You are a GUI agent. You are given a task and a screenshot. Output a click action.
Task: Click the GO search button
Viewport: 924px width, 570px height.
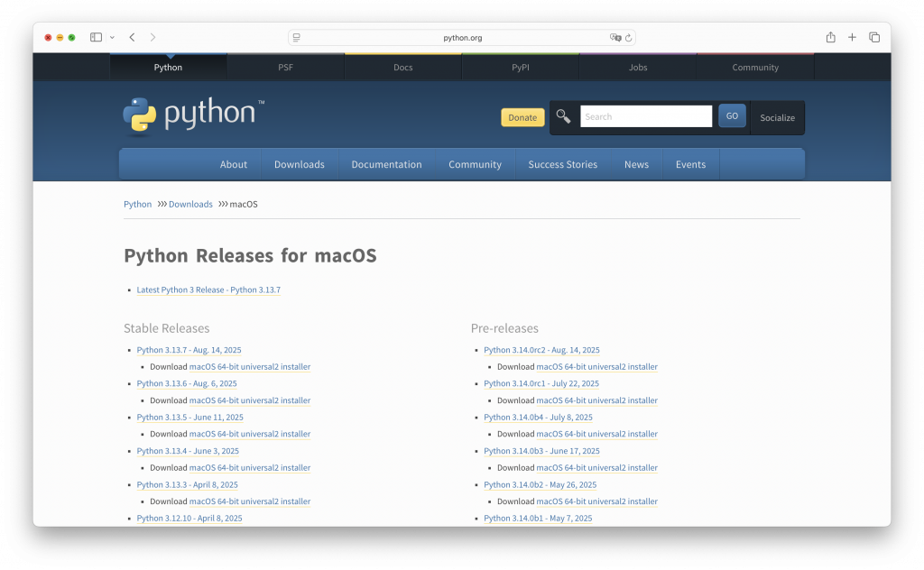pos(732,116)
